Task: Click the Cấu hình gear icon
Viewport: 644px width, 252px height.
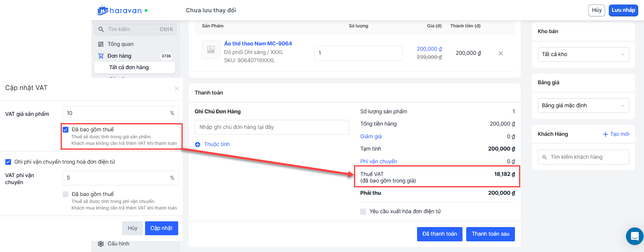Action: tap(101, 244)
